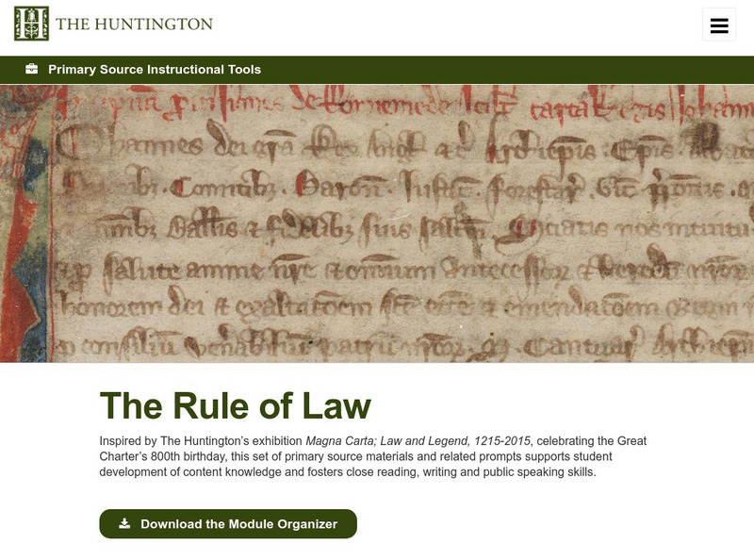Open The Huntington home wordmark
The image size is (754, 560).
134,25
